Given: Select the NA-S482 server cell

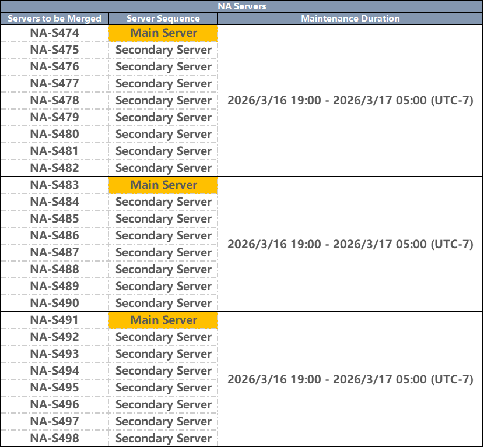Looking at the screenshot, I should (x=54, y=168).
